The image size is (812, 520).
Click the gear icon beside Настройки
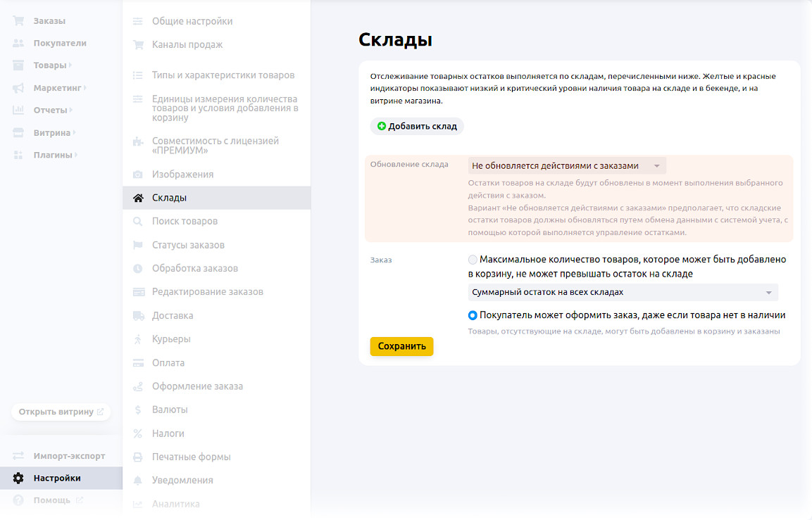click(x=18, y=478)
